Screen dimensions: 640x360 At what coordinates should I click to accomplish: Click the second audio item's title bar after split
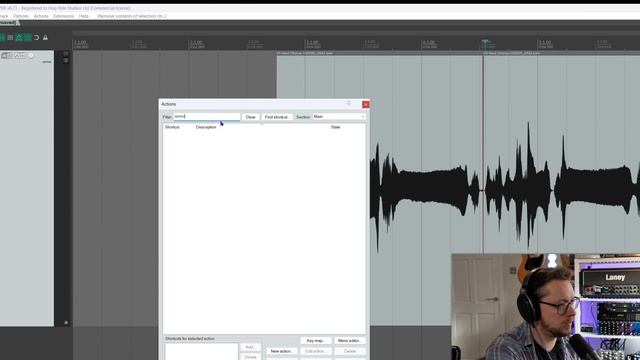click(x=562, y=53)
